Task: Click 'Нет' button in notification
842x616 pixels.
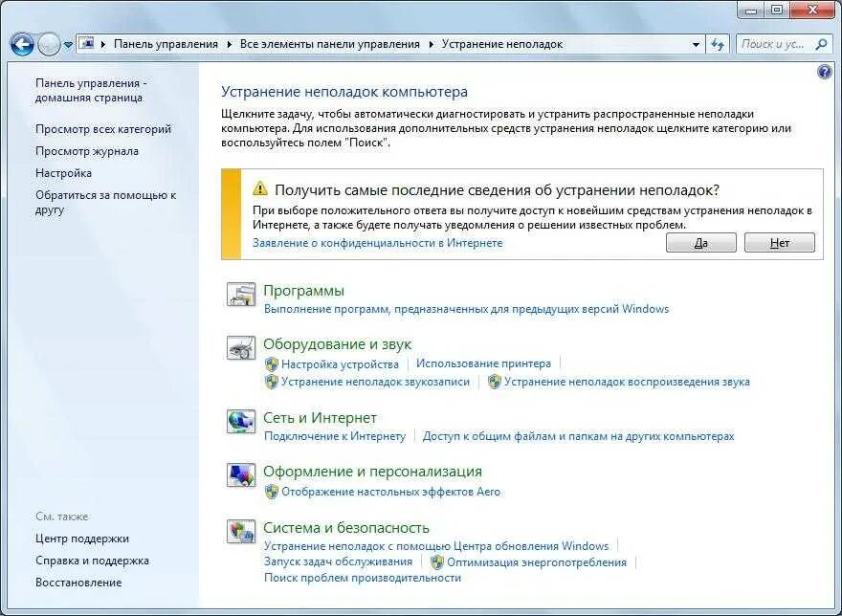Action: click(779, 243)
